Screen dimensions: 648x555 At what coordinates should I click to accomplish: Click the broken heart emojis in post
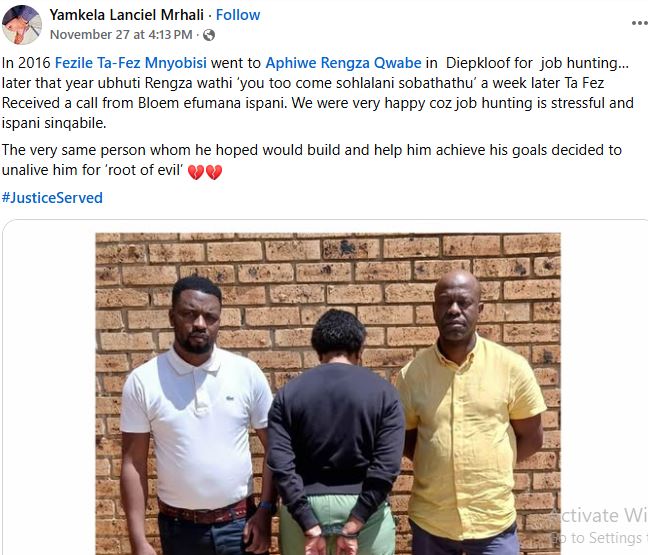[x=205, y=172]
